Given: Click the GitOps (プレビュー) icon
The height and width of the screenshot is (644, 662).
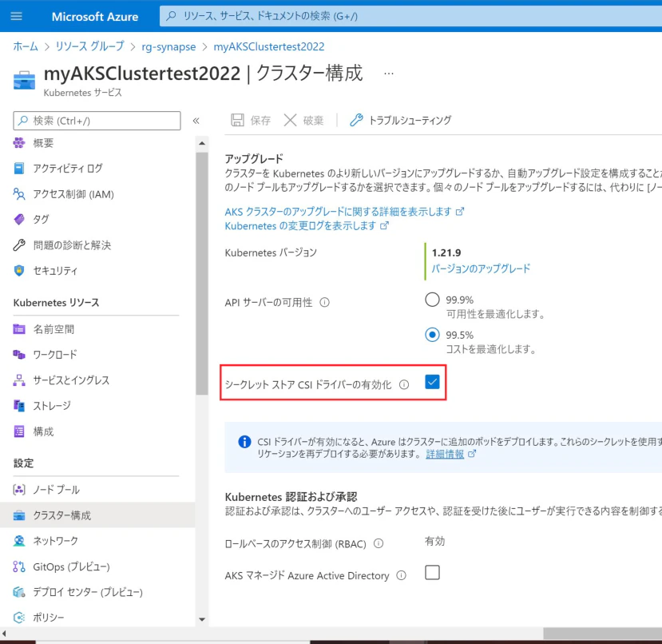Looking at the screenshot, I should tap(19, 566).
